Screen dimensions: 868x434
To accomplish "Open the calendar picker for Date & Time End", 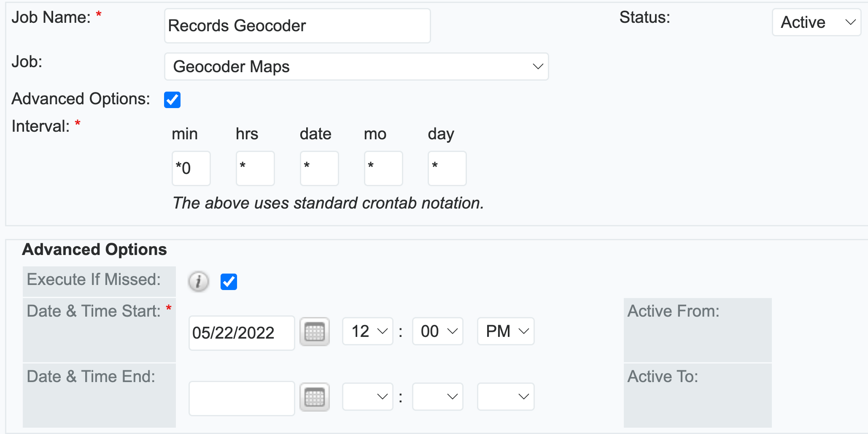I will click(x=314, y=397).
